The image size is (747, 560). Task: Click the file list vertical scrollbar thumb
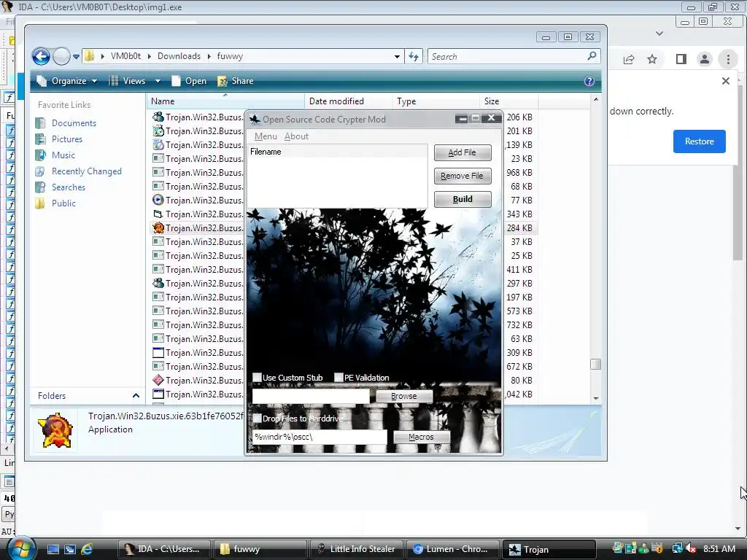point(595,365)
